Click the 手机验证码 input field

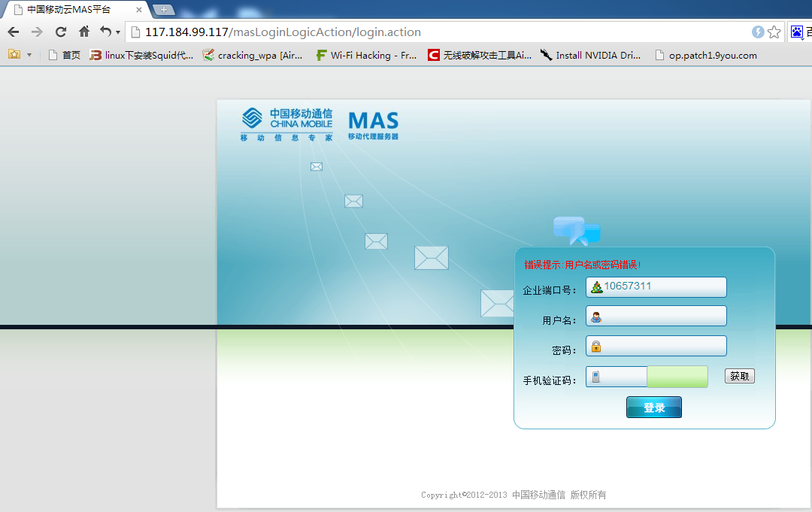(x=617, y=377)
